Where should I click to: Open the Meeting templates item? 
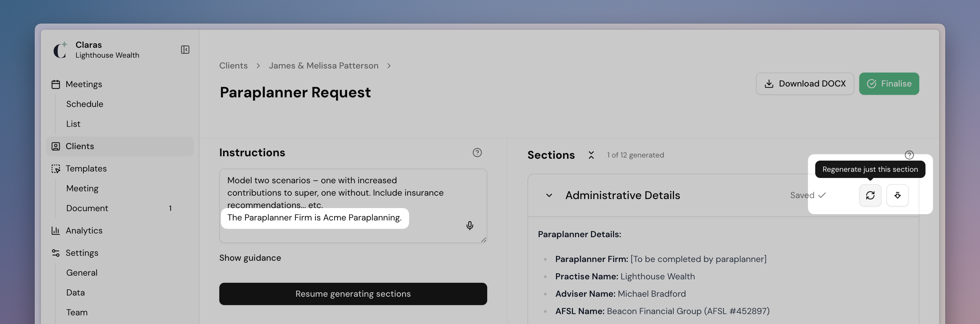tap(82, 188)
